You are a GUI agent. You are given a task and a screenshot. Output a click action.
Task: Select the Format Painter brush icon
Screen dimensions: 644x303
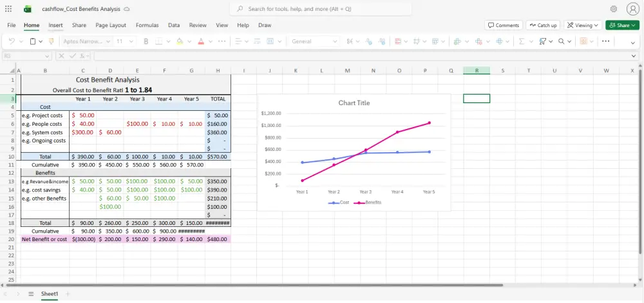(52, 41)
